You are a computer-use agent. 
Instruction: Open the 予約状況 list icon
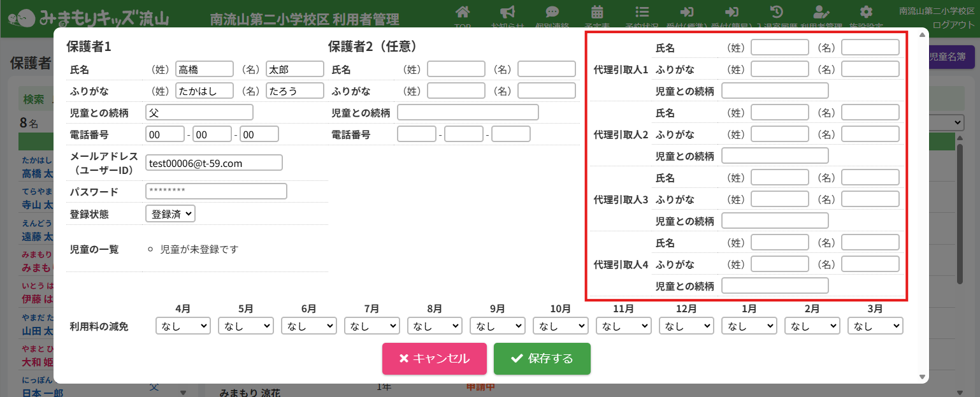point(642,12)
